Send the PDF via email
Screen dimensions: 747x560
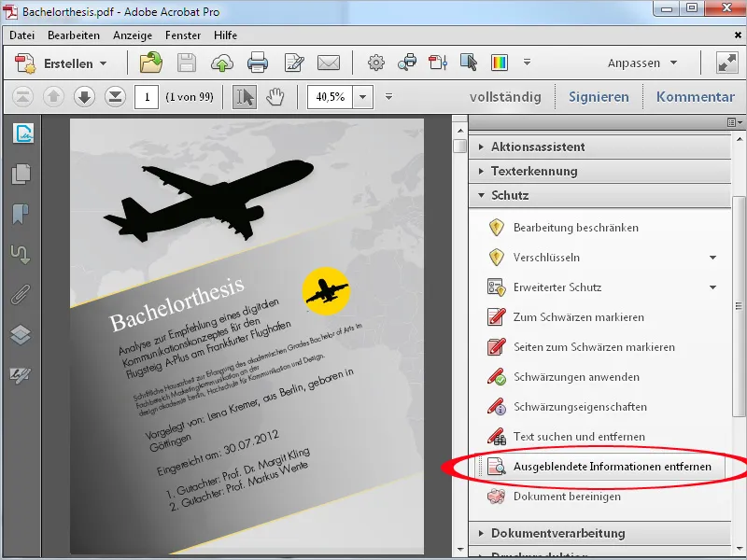click(x=328, y=63)
